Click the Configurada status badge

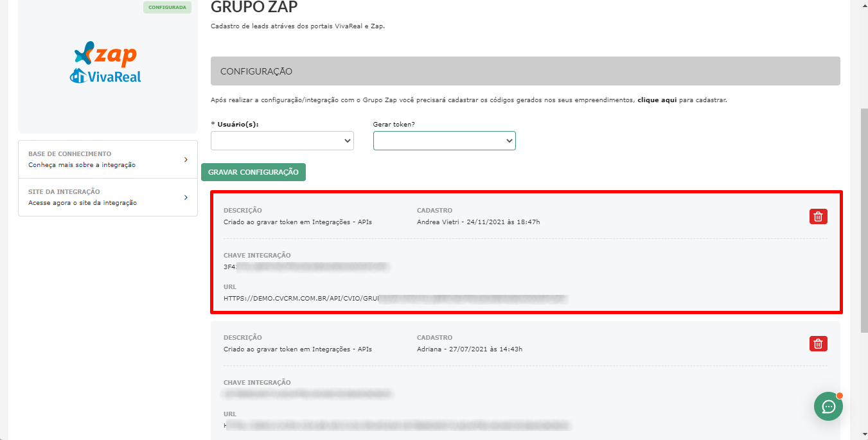(x=167, y=8)
